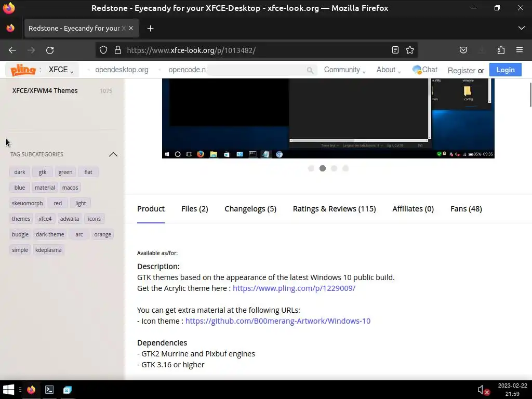Screen dimensions: 532x399
Task: Open the taskbar clock showing 21:59
Action: tap(512, 390)
